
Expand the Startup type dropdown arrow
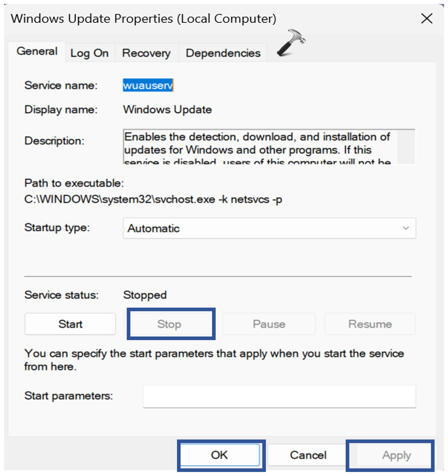coord(406,228)
